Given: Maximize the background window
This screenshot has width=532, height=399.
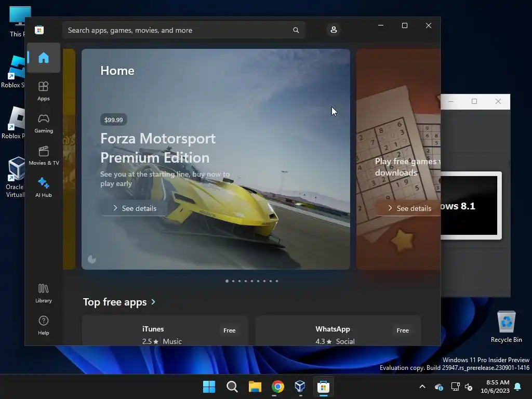Looking at the screenshot, I should pyautogui.click(x=474, y=101).
